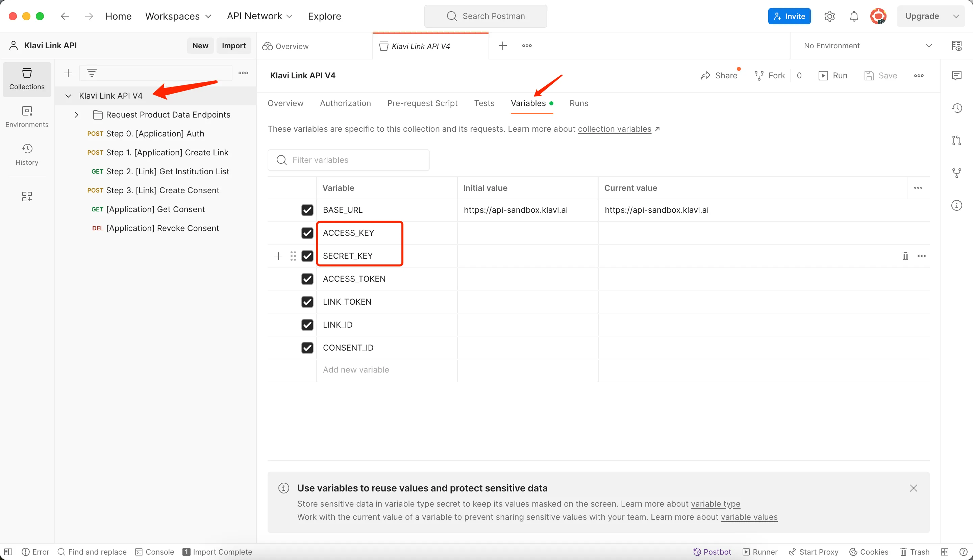The width and height of the screenshot is (973, 560).
Task: Expand the Request Product Data Endpoints folder
Action: click(76, 114)
